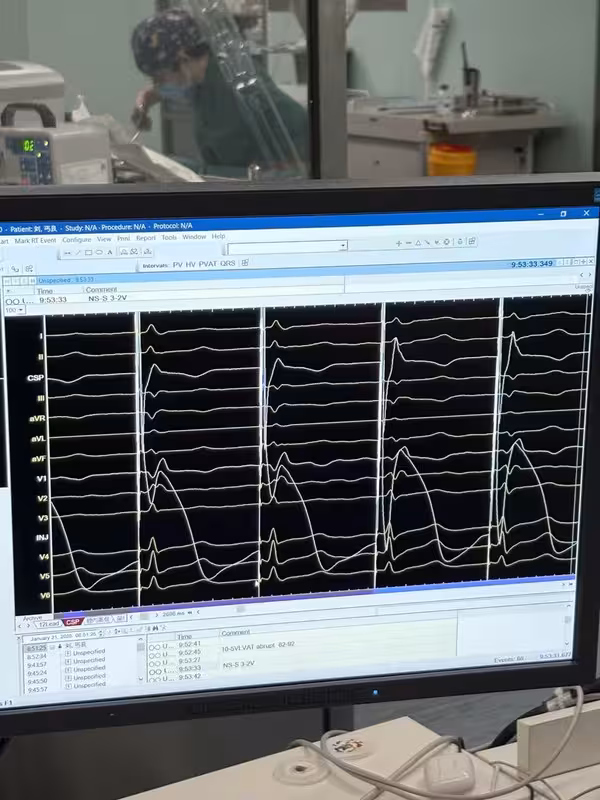Select the 9:45:24 study entry
This screenshot has width=600, height=800.
[x=37, y=672]
